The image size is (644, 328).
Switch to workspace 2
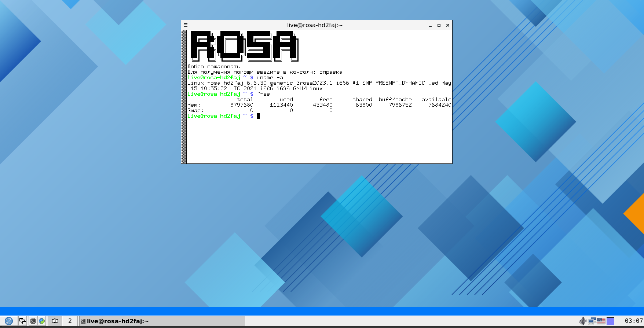(x=70, y=321)
